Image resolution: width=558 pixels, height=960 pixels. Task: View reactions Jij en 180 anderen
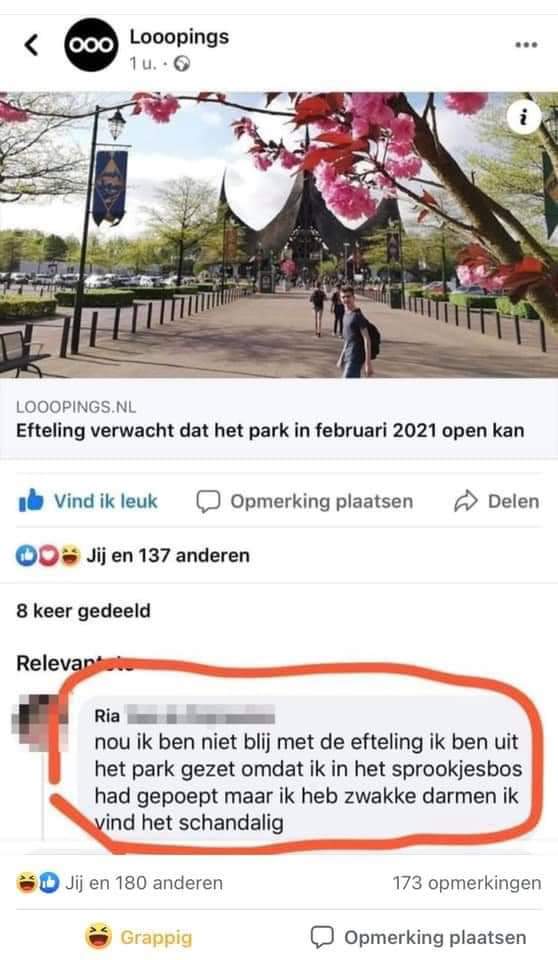[x=119, y=883]
